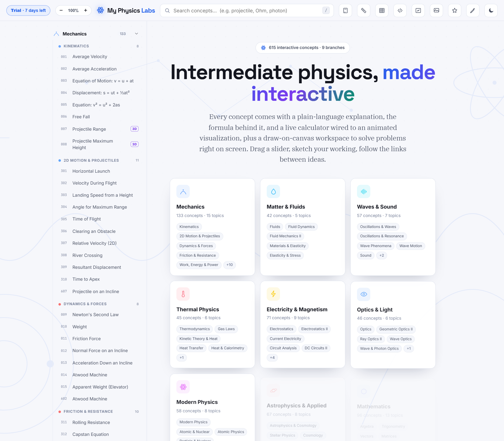Open the Modern Physics card title
The width and height of the screenshot is (504, 441).
[197, 402]
